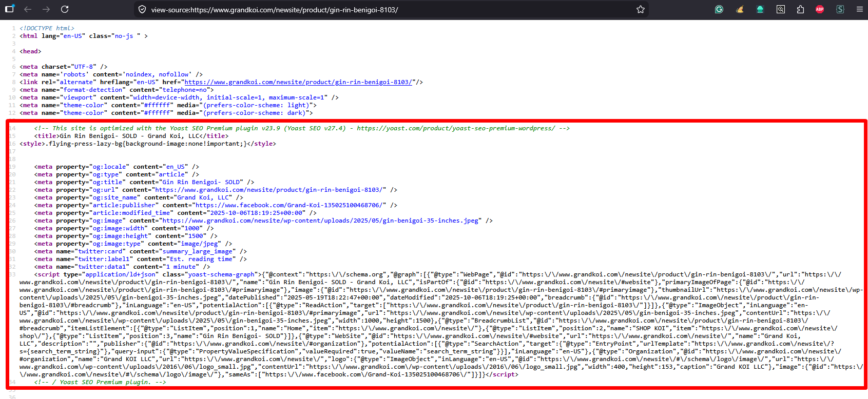Viewport: 868px width, 399px height.
Task: Open the extensions puzzle piece menu
Action: coord(800,9)
